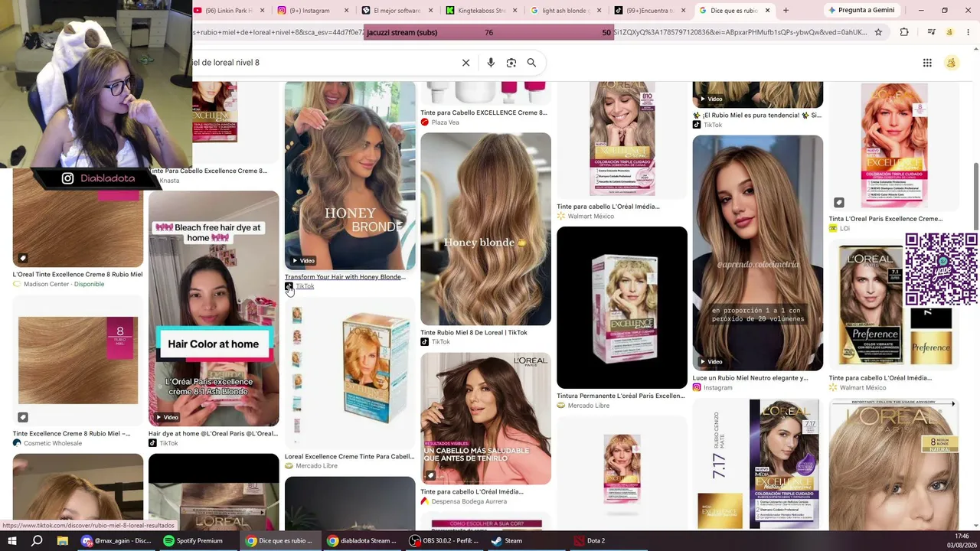Clear the search query with the X icon

pos(465,63)
